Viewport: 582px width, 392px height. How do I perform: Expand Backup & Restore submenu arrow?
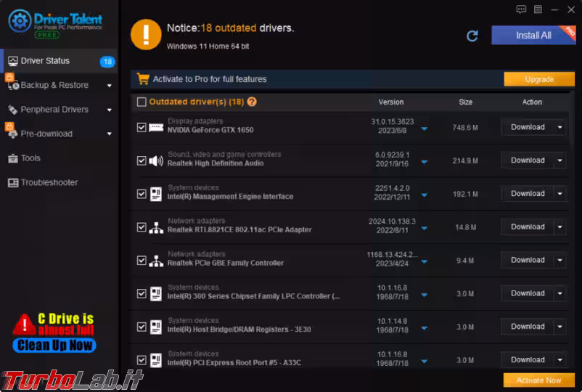(x=110, y=86)
